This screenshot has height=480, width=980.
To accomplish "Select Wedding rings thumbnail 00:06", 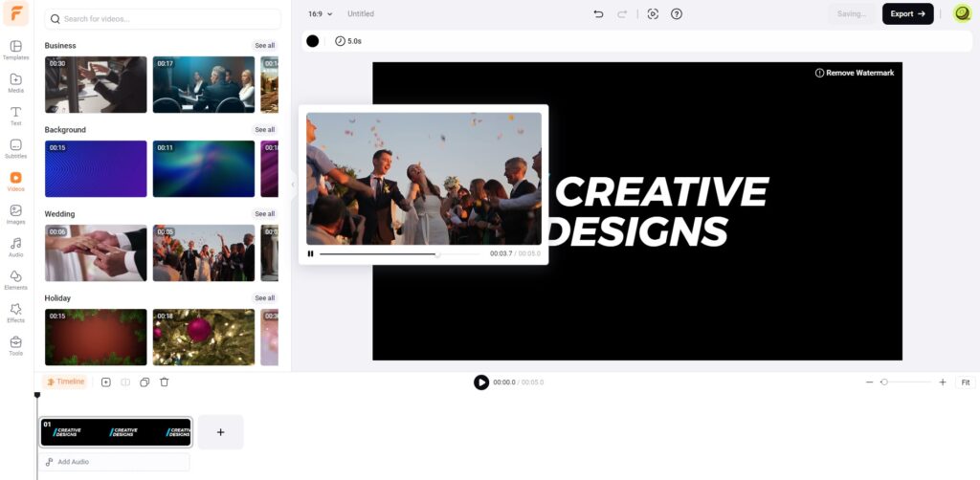I will tap(96, 252).
